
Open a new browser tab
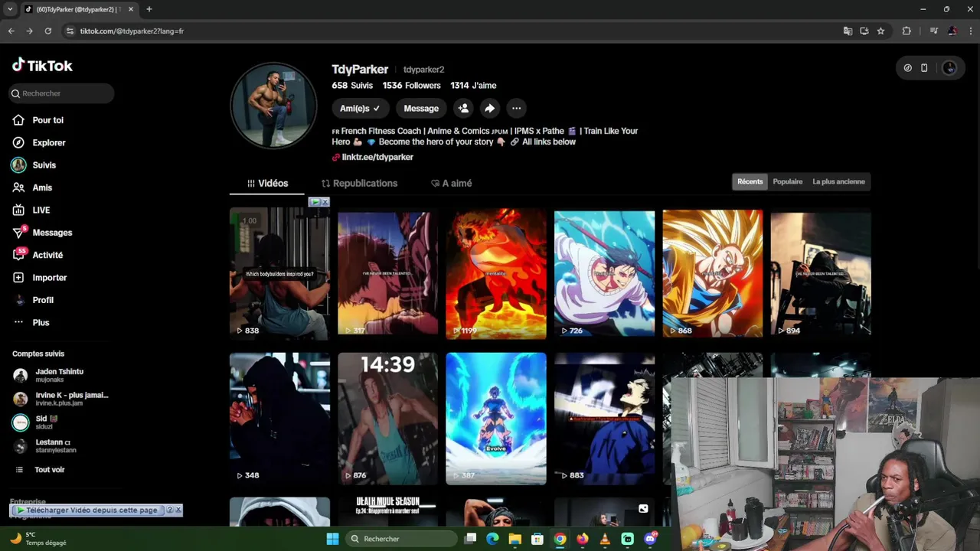tap(149, 9)
